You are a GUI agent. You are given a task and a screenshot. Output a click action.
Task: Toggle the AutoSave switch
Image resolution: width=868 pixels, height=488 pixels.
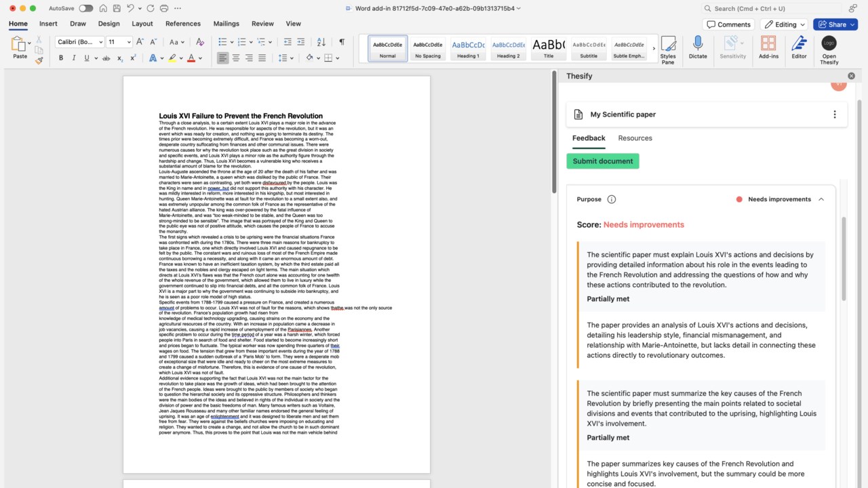pos(86,8)
